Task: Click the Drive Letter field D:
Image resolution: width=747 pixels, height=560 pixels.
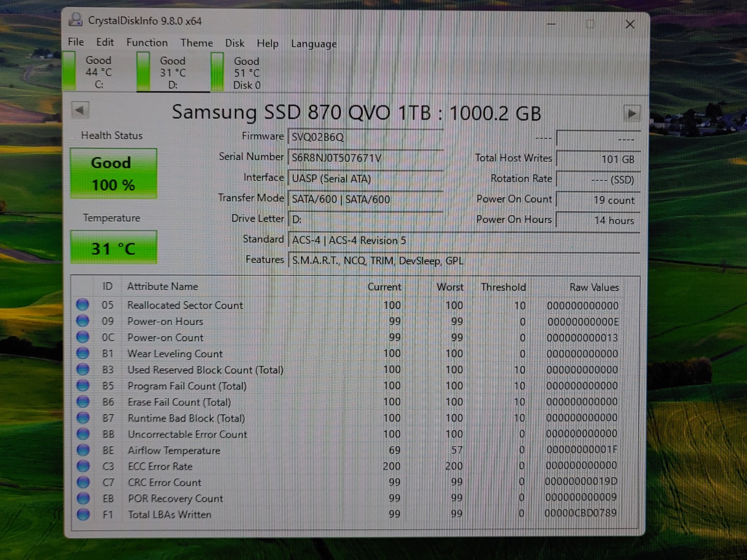Action: [x=365, y=219]
